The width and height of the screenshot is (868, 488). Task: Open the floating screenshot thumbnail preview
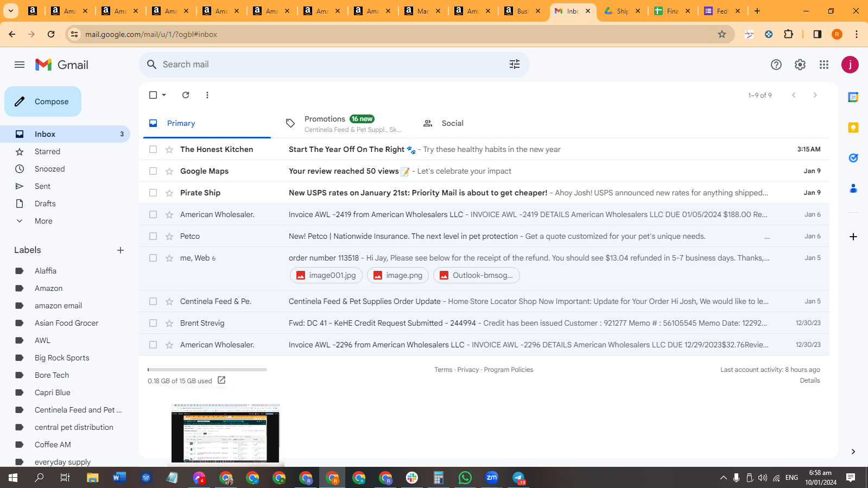point(226,433)
